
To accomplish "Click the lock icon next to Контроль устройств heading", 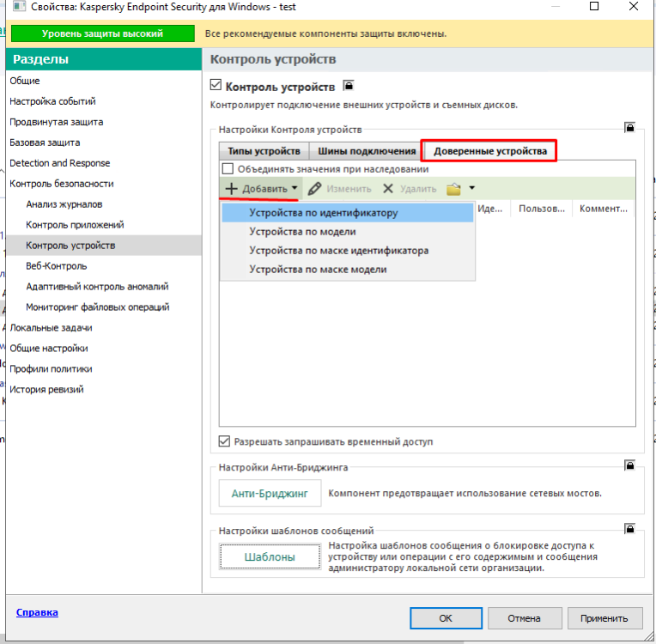I will (348, 86).
